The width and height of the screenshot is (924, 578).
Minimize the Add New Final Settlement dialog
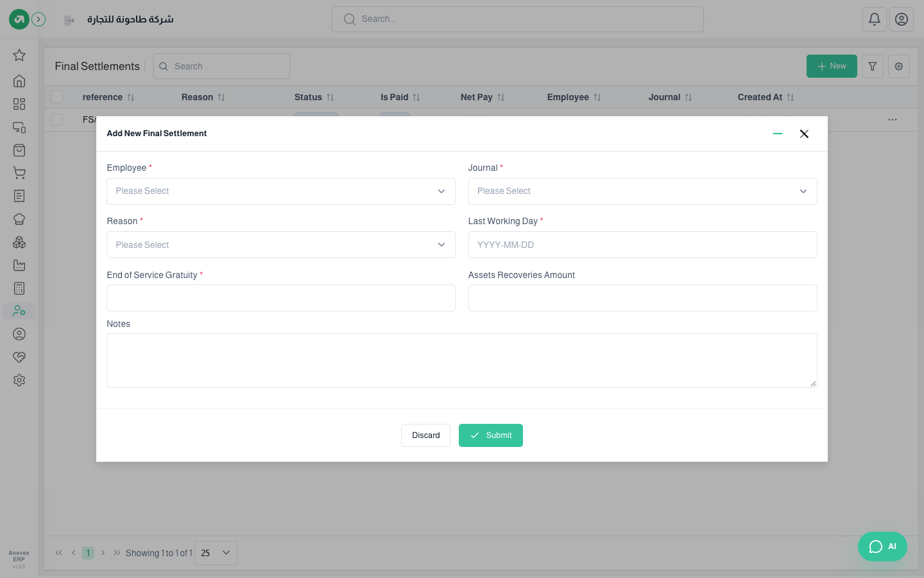[x=778, y=134]
